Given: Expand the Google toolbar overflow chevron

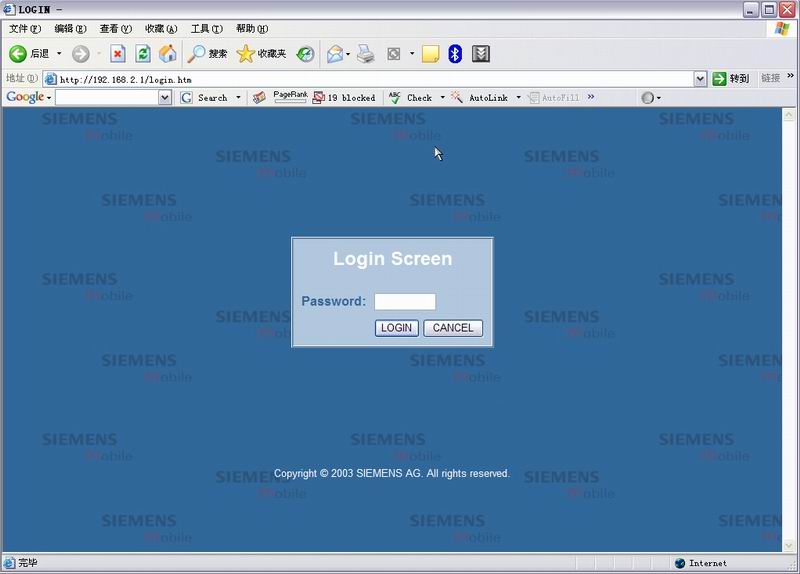Looking at the screenshot, I should tap(591, 96).
